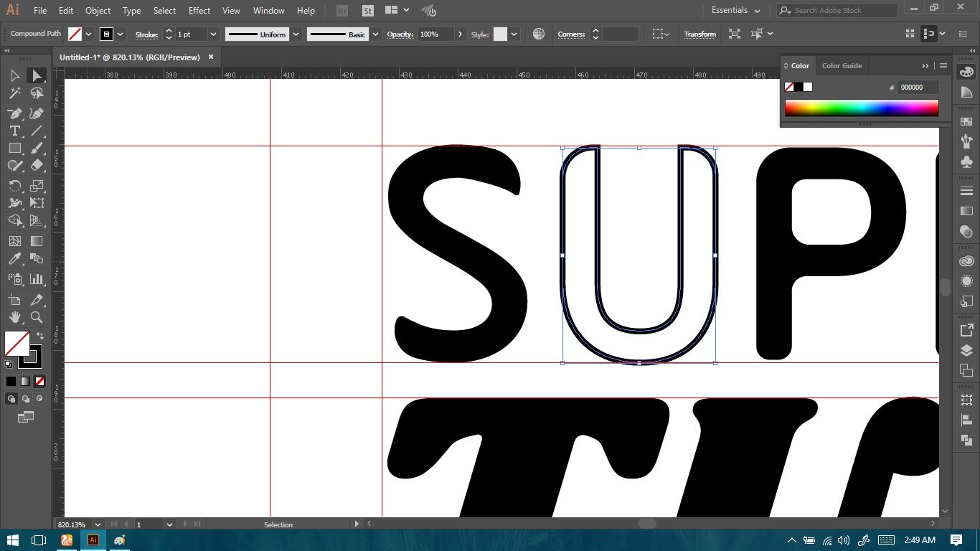Click the Opacity label link
This screenshot has width=980, height=551.
400,34
